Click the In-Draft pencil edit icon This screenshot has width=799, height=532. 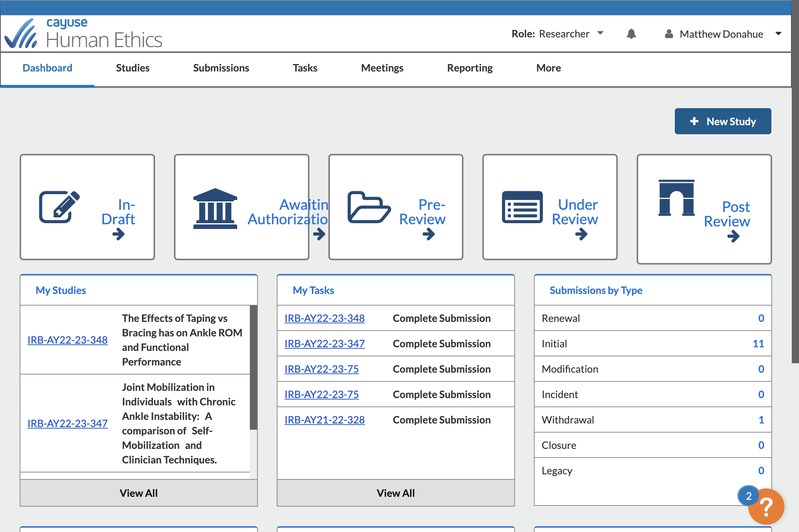[59, 206]
